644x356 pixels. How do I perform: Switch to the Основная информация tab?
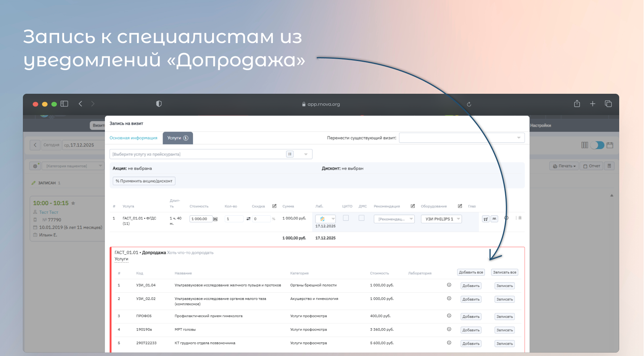tap(134, 138)
